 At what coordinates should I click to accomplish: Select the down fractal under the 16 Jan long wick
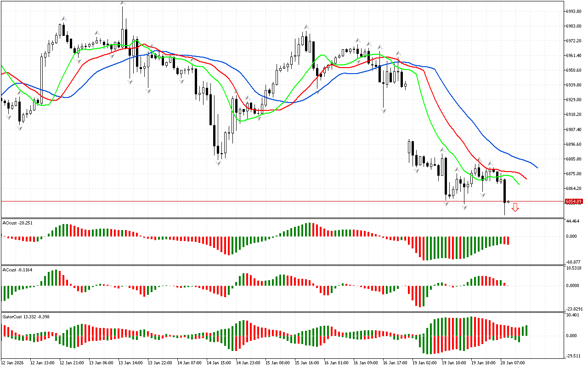[x=383, y=111]
